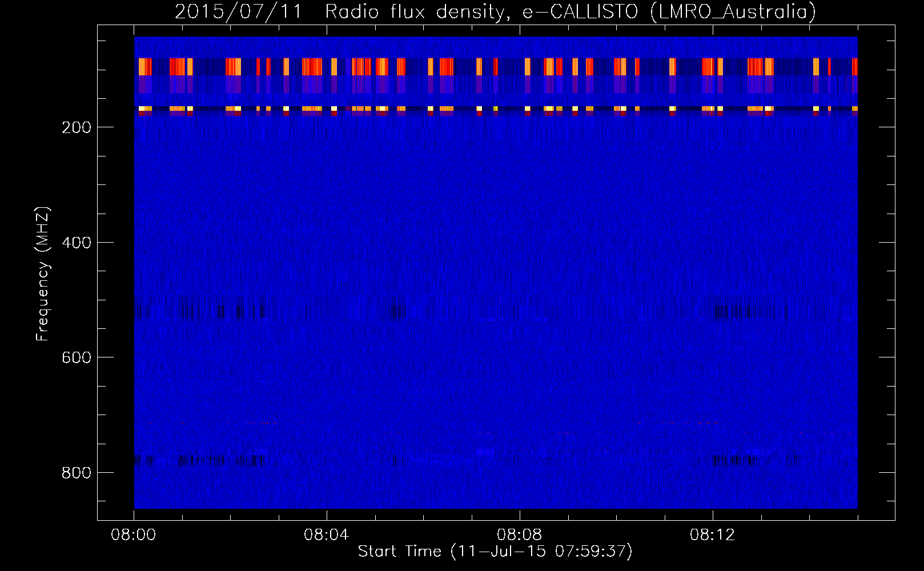
Task: Click the 08:04 time tick label
Action: [x=327, y=535]
